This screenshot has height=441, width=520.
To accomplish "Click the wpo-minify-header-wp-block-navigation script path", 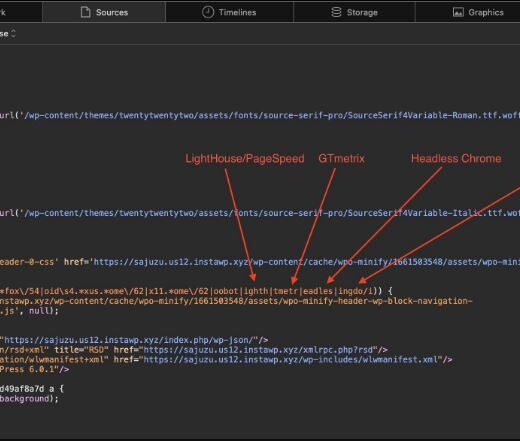I will pyautogui.click(x=236, y=301).
